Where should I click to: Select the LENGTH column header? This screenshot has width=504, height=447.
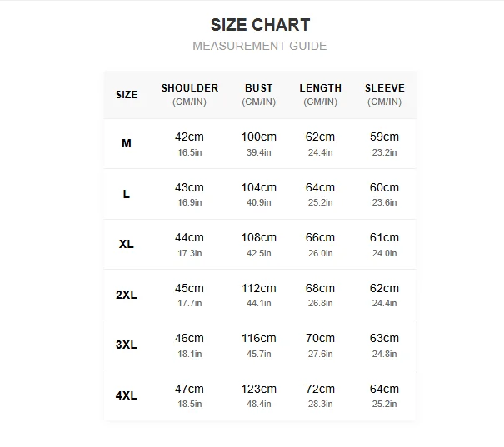[321, 94]
